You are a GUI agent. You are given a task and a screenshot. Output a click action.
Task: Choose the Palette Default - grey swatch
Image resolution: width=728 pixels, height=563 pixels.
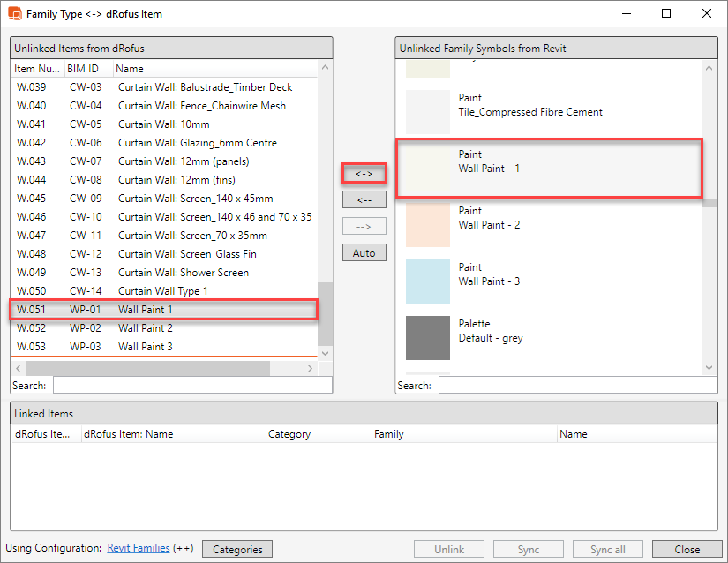(428, 338)
